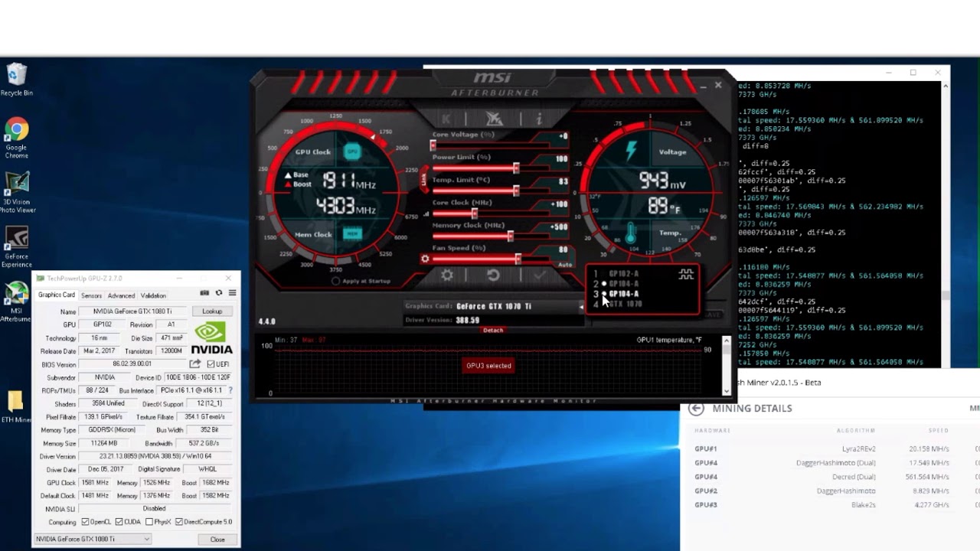Click the GPU3 selected label in monitor
This screenshot has height=551, width=980.
488,366
